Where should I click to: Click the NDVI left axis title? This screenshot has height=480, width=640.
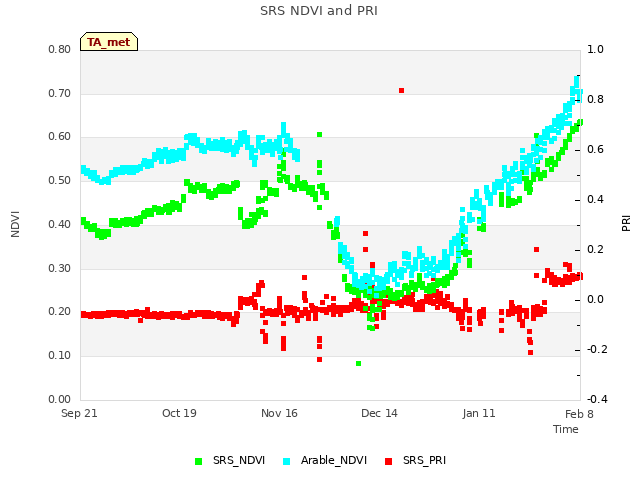(x=15, y=224)
